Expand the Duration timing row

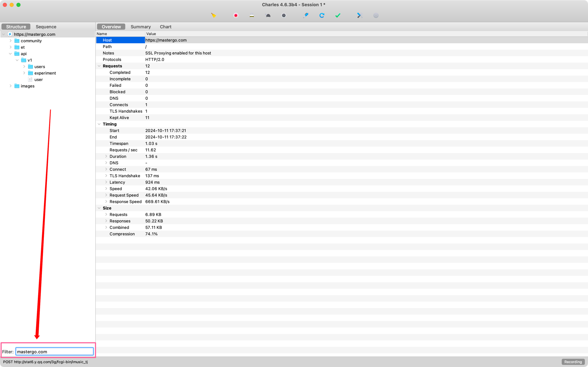point(106,156)
